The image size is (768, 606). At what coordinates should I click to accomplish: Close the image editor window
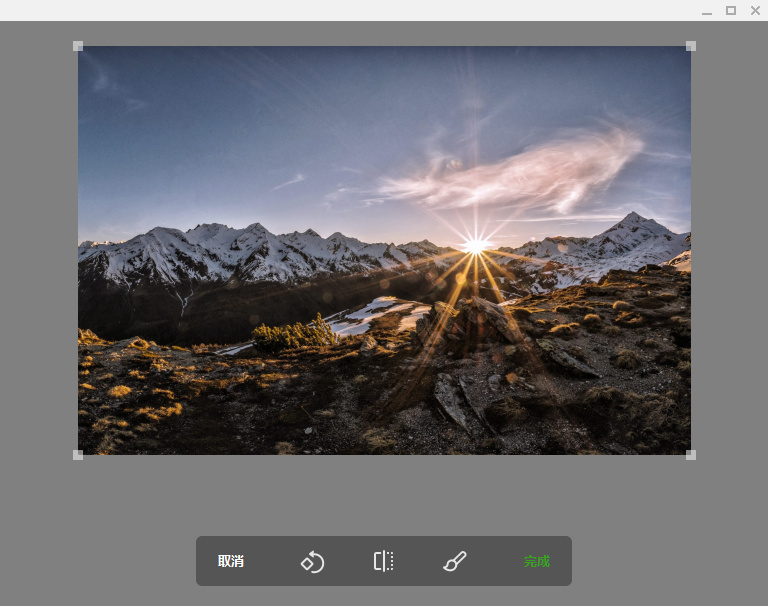[755, 10]
